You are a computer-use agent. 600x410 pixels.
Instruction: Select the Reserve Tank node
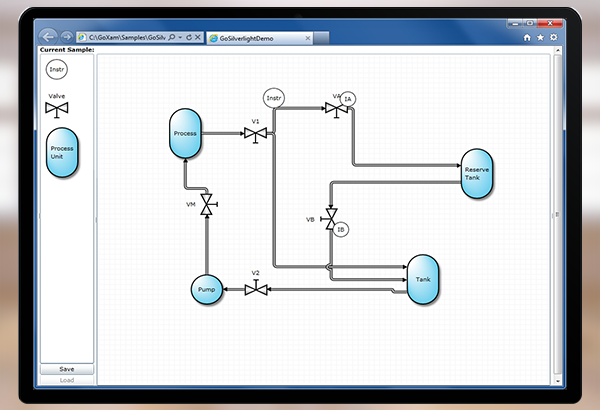pyautogui.click(x=477, y=173)
